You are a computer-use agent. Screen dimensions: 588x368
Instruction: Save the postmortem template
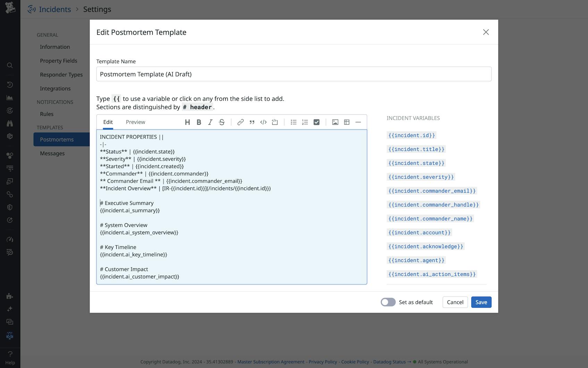[x=481, y=302]
